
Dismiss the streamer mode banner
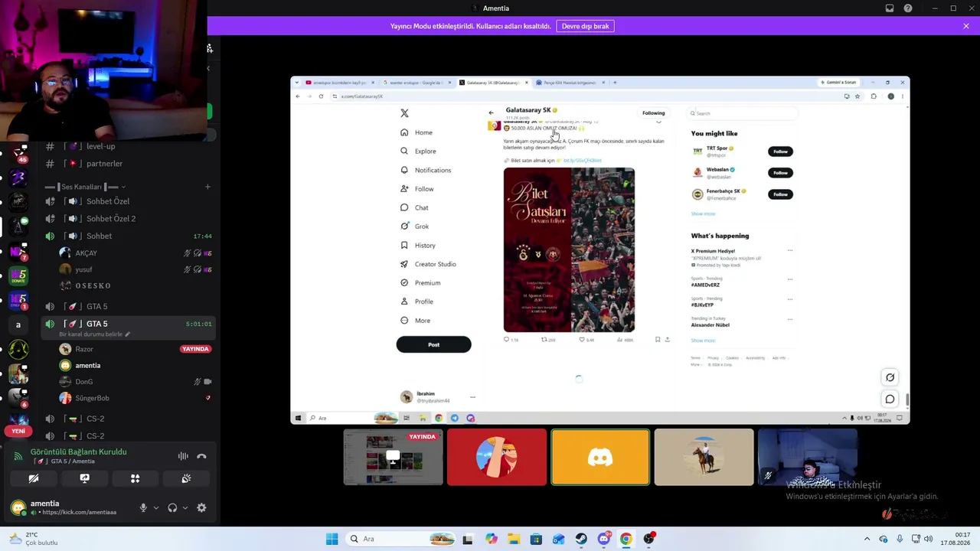tap(966, 26)
